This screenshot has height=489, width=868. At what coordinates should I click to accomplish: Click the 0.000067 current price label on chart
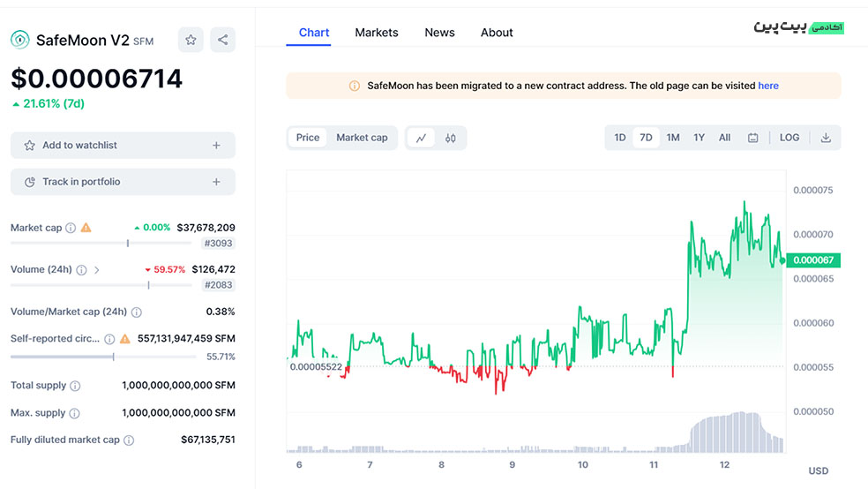pyautogui.click(x=814, y=260)
